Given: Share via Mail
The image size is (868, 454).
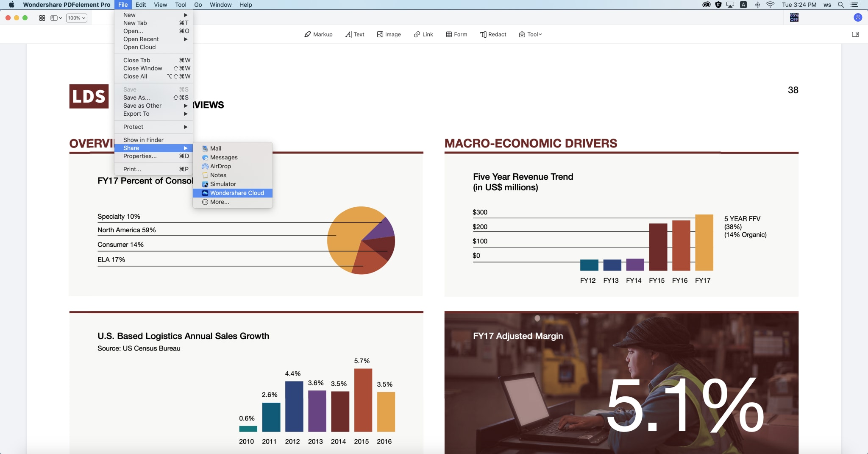Looking at the screenshot, I should tap(233, 148).
